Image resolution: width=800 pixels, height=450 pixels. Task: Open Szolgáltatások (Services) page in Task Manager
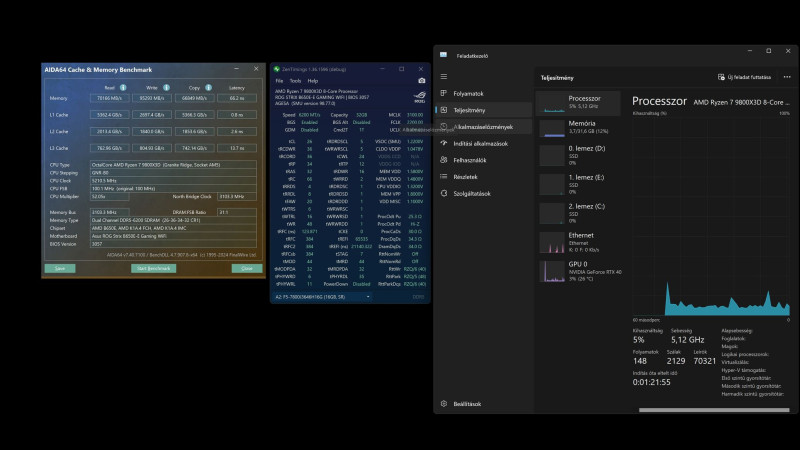pos(484,194)
